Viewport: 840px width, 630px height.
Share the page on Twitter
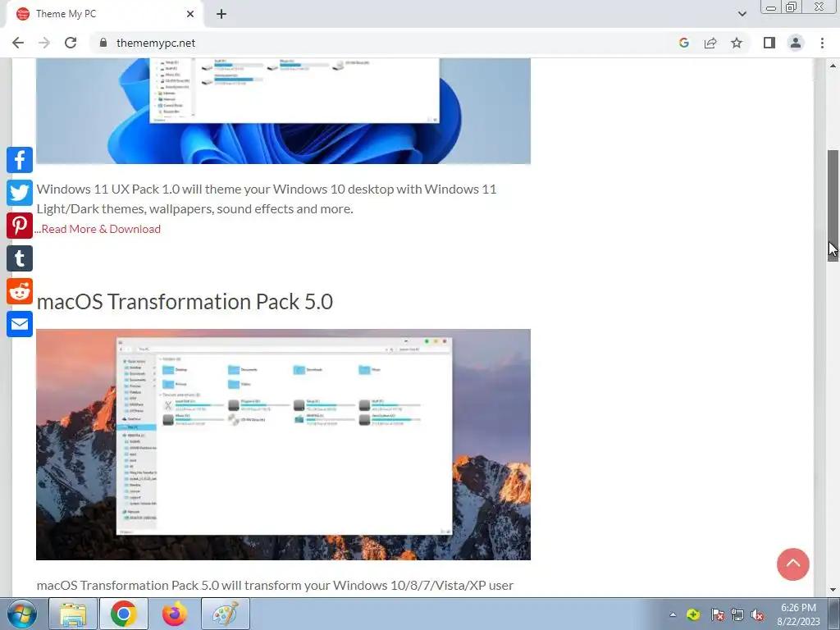pyautogui.click(x=20, y=193)
